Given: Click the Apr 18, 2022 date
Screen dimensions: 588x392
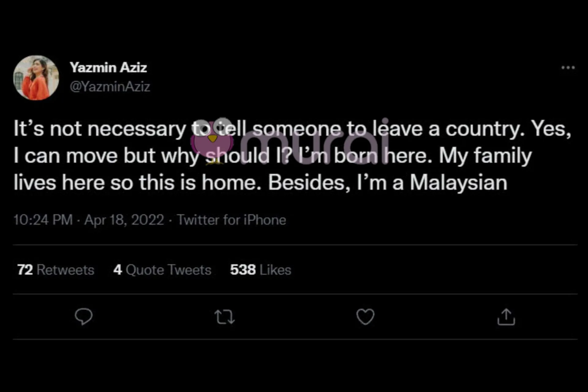Looking at the screenshot, I should (124, 220).
